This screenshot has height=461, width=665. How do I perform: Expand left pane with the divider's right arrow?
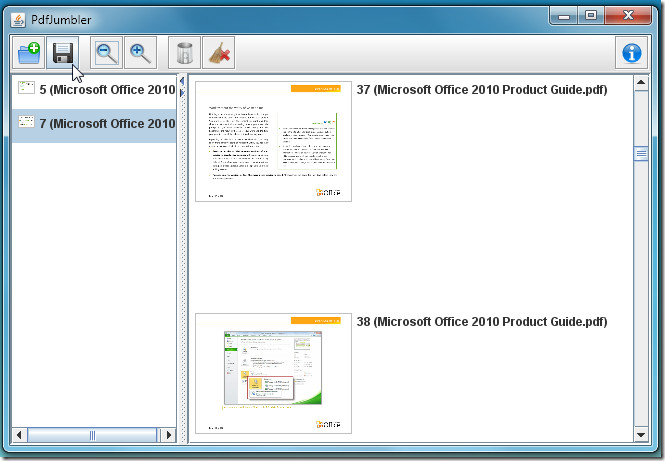click(x=182, y=92)
